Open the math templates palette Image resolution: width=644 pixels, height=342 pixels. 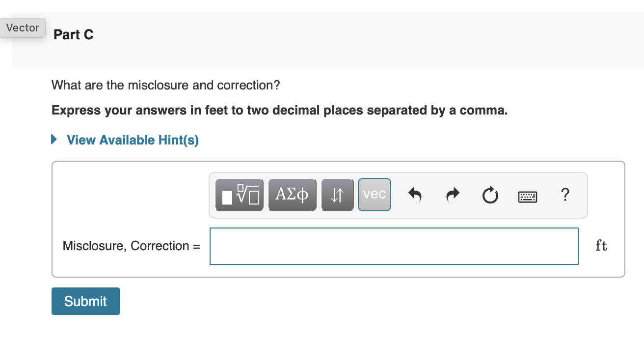tap(240, 195)
